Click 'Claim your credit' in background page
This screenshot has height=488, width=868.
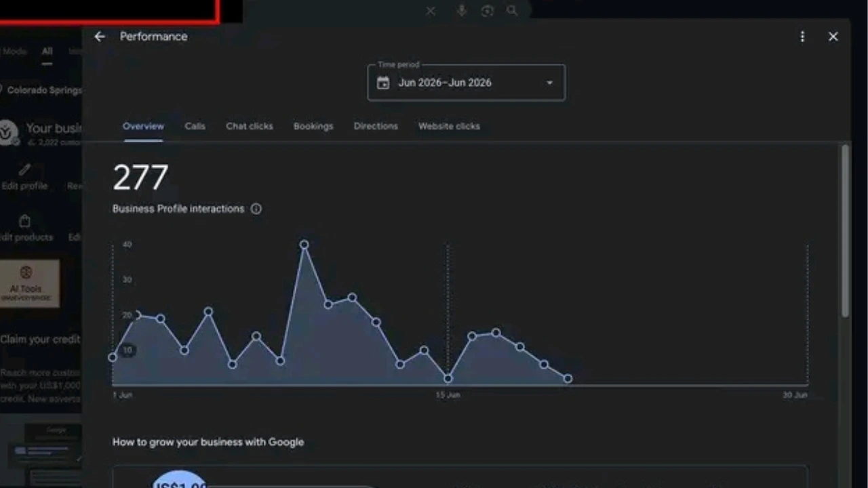(x=40, y=339)
